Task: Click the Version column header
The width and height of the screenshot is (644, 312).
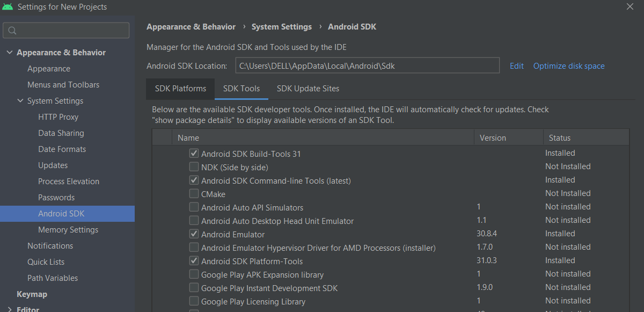Action: click(509, 138)
